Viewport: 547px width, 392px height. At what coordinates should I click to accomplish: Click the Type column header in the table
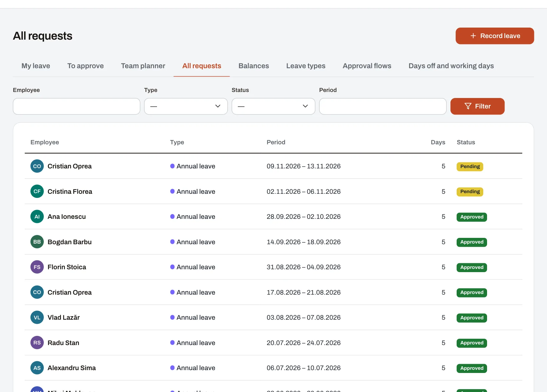pos(177,142)
